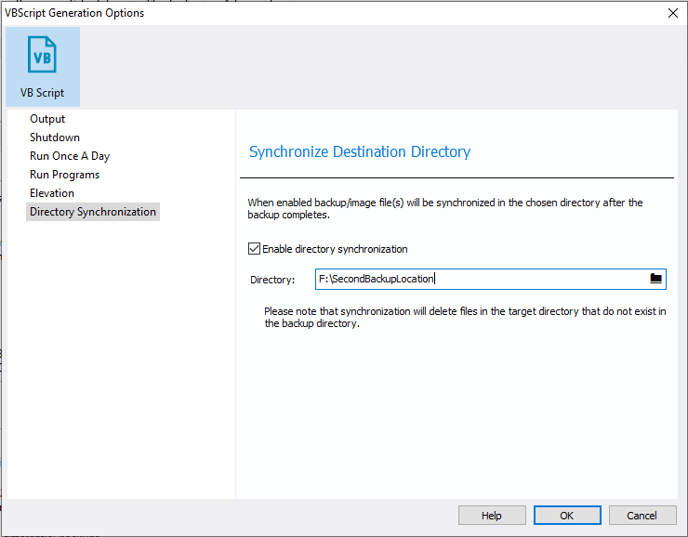Cancel the VBScript generation options
This screenshot has height=537, width=688.
[x=642, y=515]
